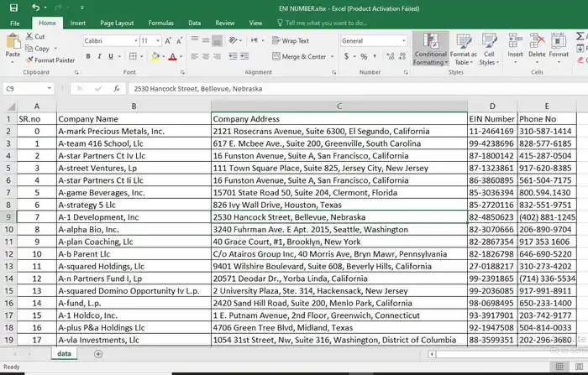Click the Insert Function fx icon
Screen dimensions: 588x375
117,89
